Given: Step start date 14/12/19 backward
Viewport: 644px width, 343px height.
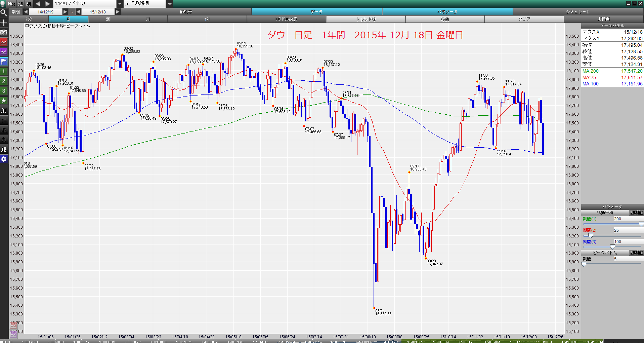Looking at the screenshot, I should (x=26, y=12).
